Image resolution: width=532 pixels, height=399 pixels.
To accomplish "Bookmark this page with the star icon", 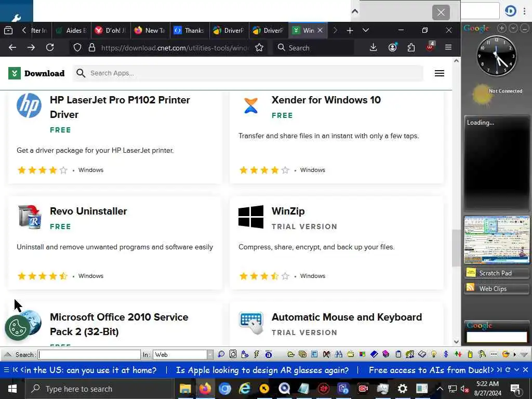I will coord(259,47).
